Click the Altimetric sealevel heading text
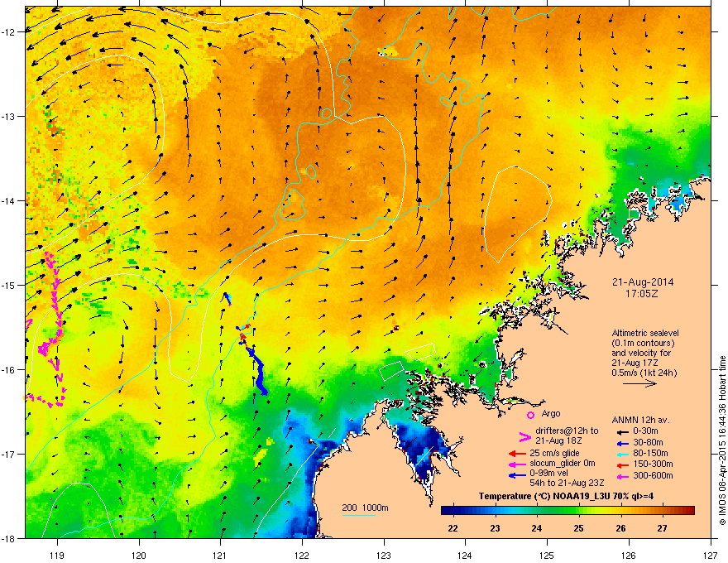Image resolution: width=728 pixels, height=563 pixels. click(x=645, y=334)
